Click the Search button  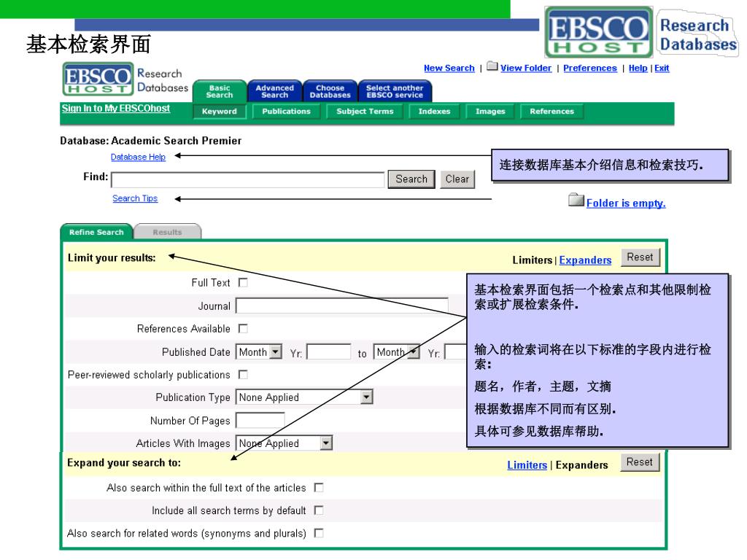411,179
